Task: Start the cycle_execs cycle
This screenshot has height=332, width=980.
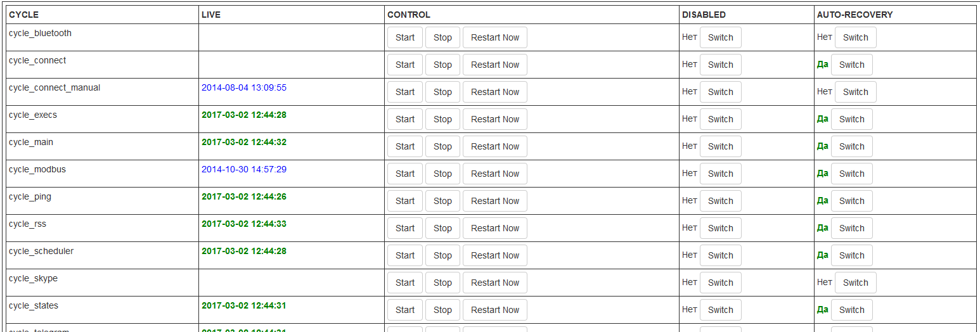Action: (x=404, y=119)
